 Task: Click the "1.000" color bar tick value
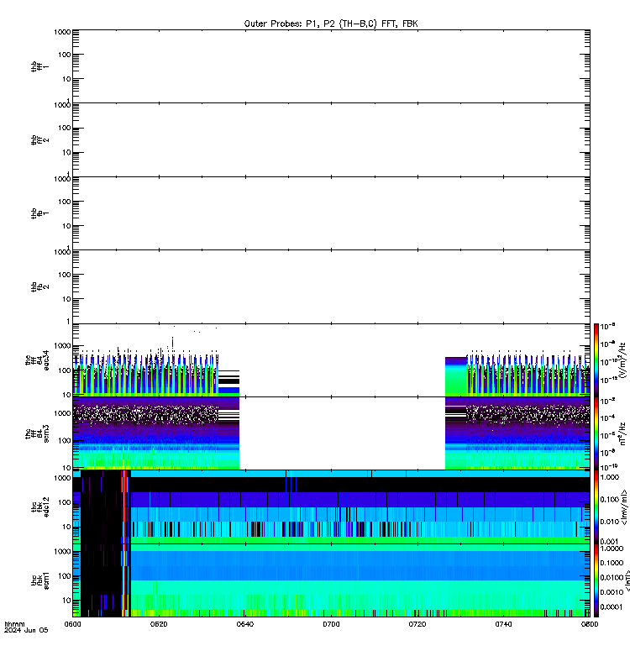(610, 477)
